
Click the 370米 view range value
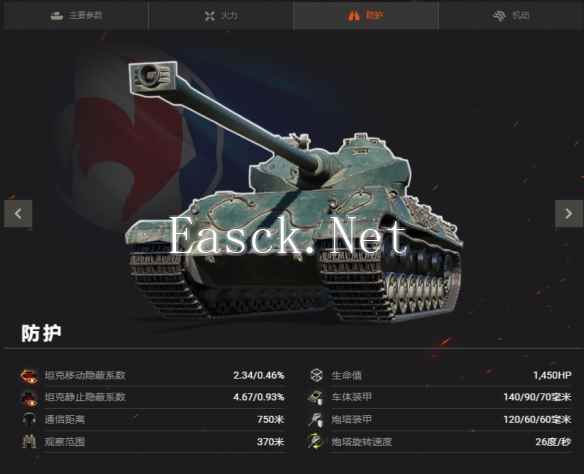(x=270, y=442)
